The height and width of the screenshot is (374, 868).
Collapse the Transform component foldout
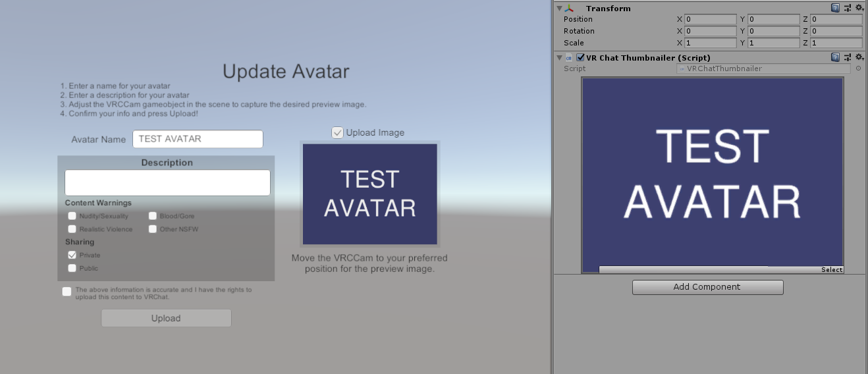tap(559, 9)
